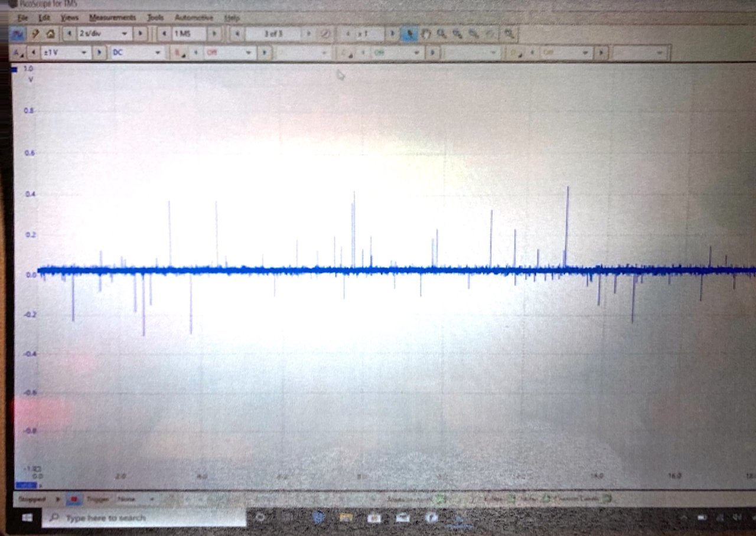Increase horizontal zoom right of x 1

click(x=391, y=34)
